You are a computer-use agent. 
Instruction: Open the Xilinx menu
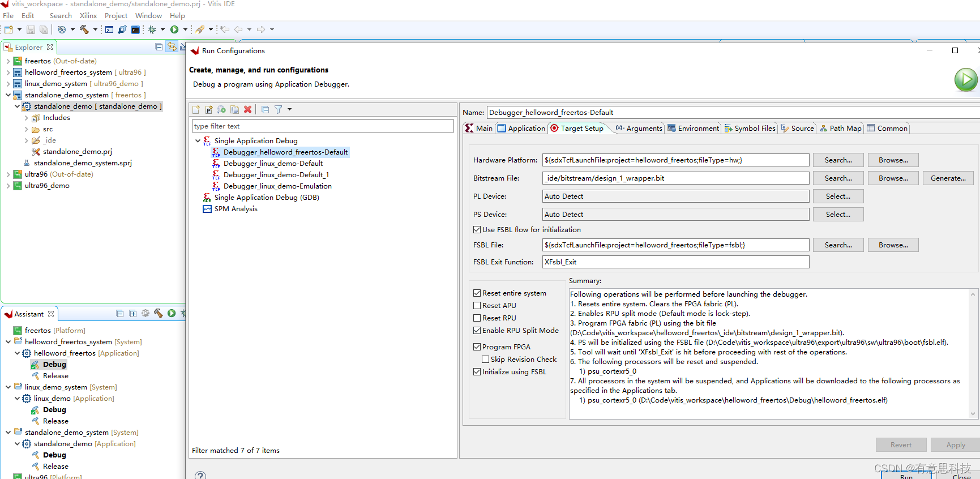[x=88, y=16]
